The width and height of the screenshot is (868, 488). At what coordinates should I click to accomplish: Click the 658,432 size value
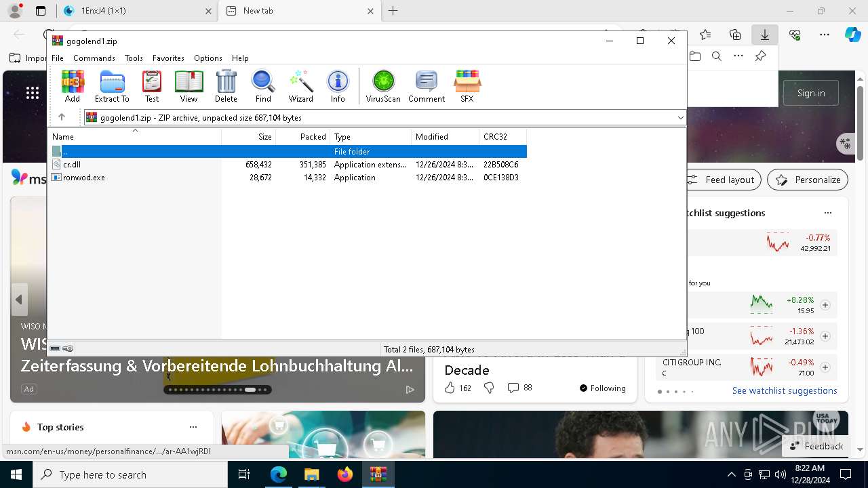click(x=258, y=165)
